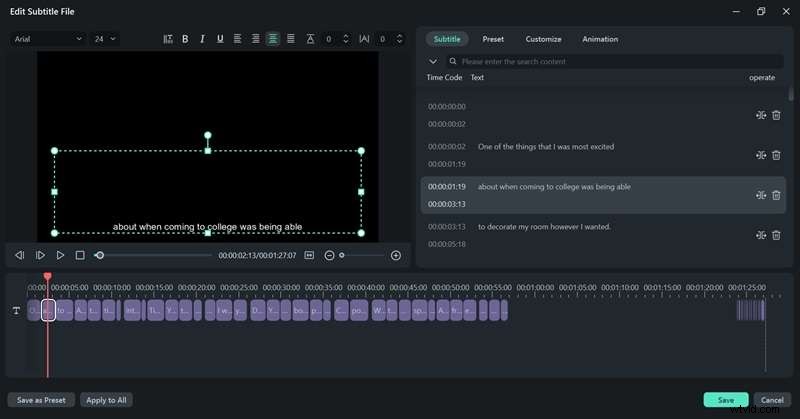Click the character spacing icon

point(364,39)
